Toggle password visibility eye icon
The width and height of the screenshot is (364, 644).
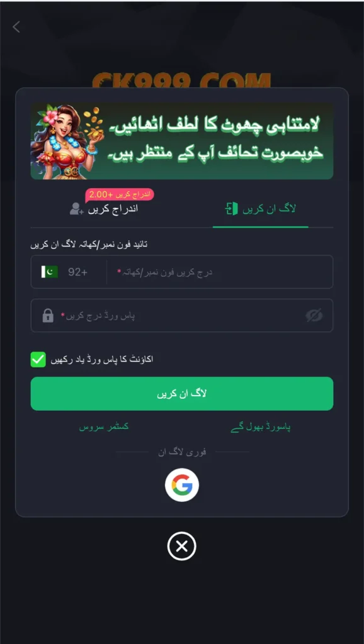point(314,316)
